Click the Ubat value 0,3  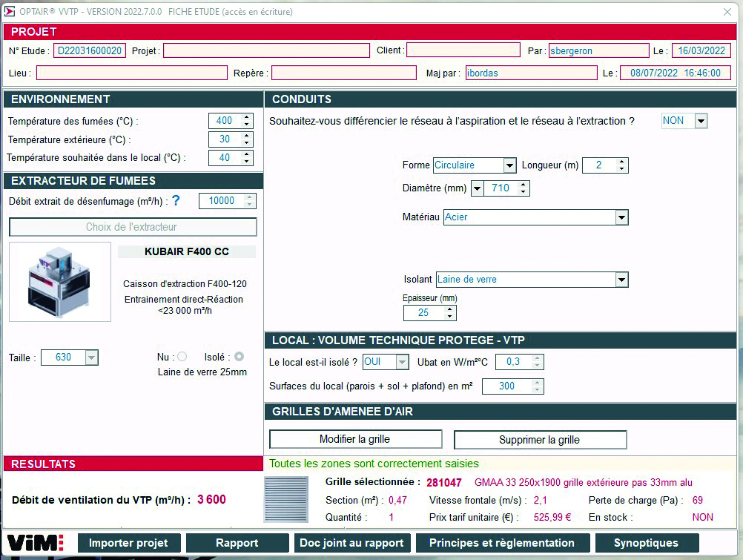[513, 362]
